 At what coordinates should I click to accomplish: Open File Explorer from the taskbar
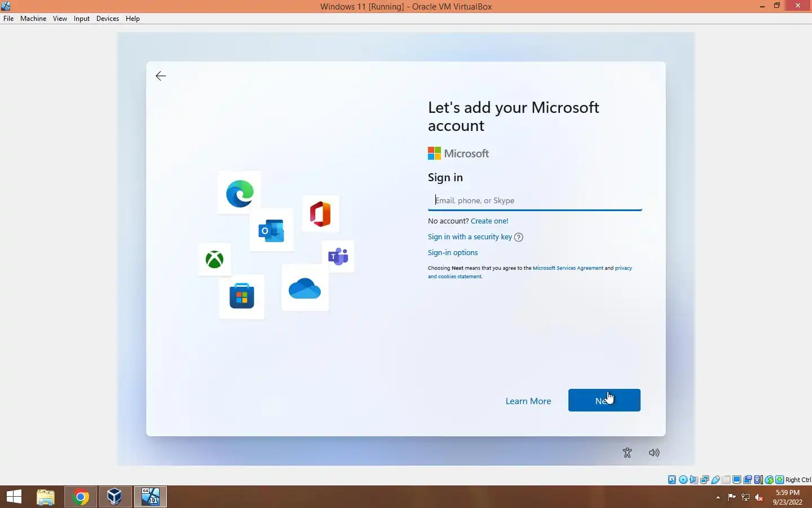pos(46,497)
